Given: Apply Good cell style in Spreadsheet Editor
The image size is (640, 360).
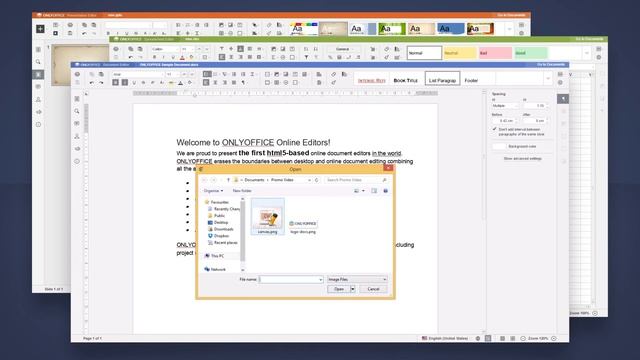Looking at the screenshot, I should (x=531, y=53).
